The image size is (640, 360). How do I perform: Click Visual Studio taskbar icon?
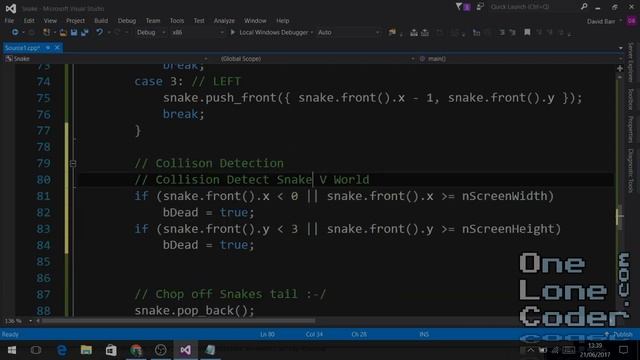tap(185, 350)
